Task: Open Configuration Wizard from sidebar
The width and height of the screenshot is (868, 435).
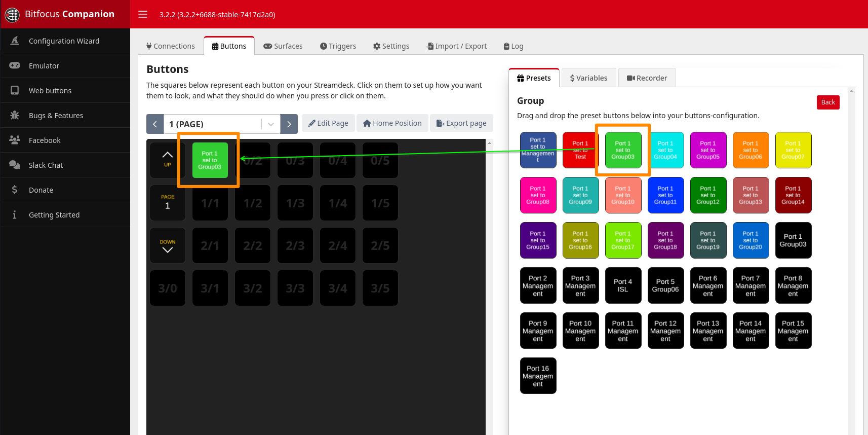Action: [x=64, y=41]
